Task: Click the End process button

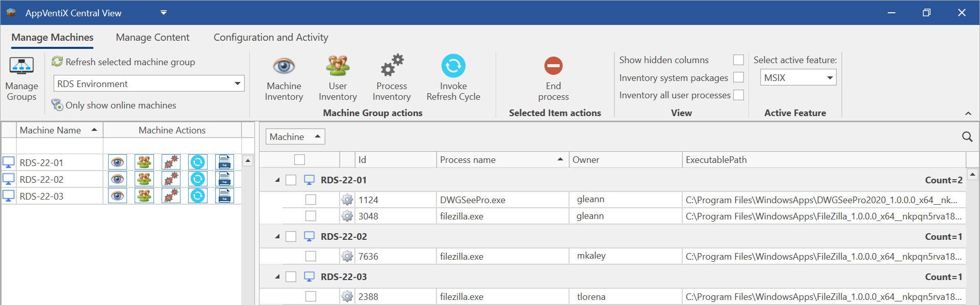Action: pyautogui.click(x=553, y=77)
